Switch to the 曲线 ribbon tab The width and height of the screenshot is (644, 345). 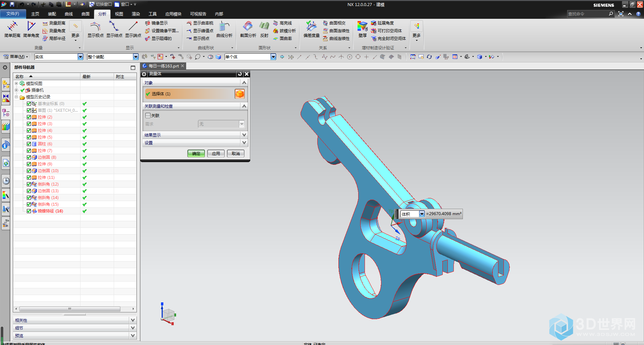tap(69, 14)
